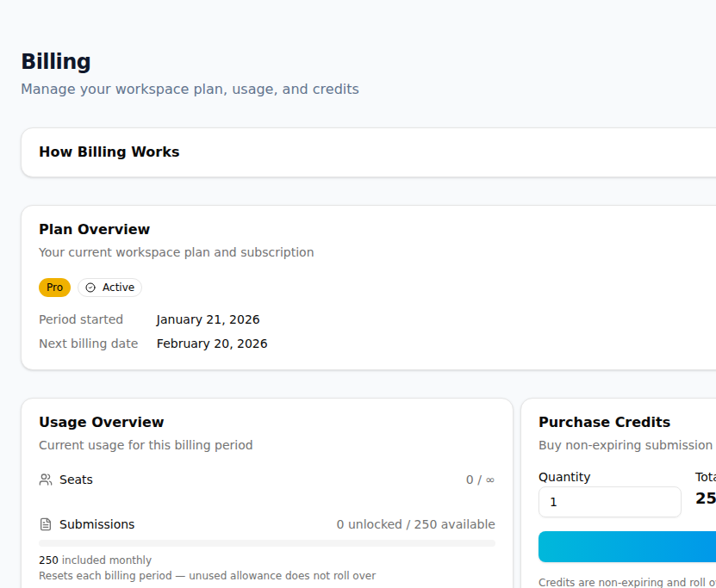Click the Period started date January 21, 2026
Screen dimensions: 716x588
click(x=208, y=319)
